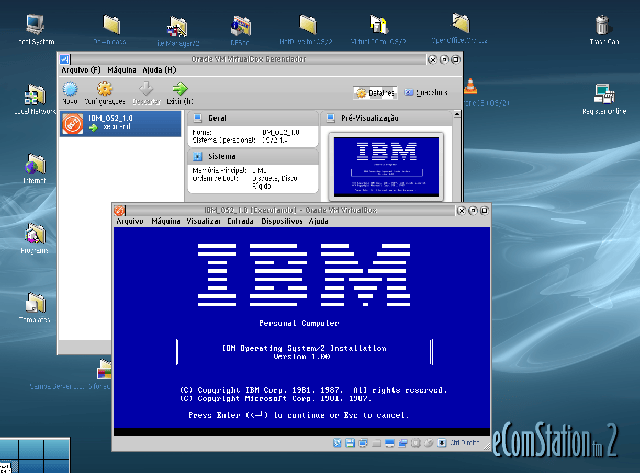The height and width of the screenshot is (473, 640).
Task: Open Arquivo menu in the running VM window
Action: 130,221
